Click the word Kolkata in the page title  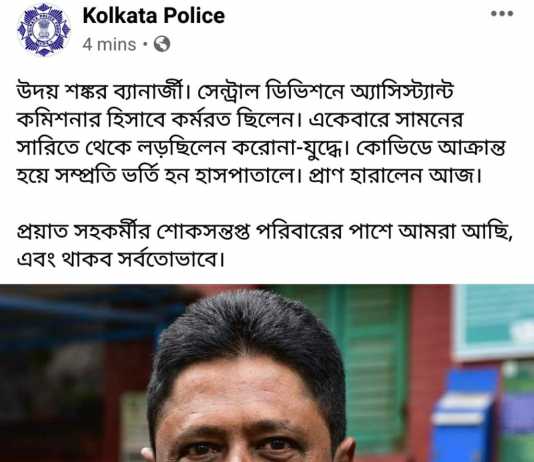point(120,16)
